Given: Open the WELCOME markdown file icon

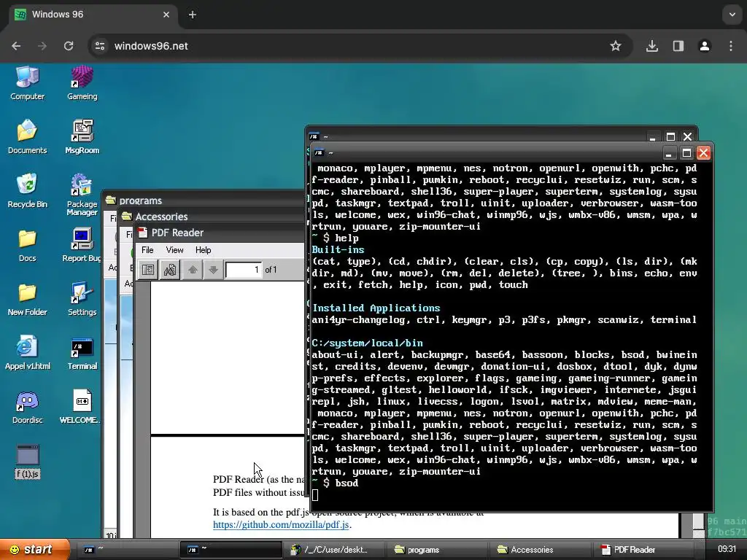Looking at the screenshot, I should pos(80,407).
